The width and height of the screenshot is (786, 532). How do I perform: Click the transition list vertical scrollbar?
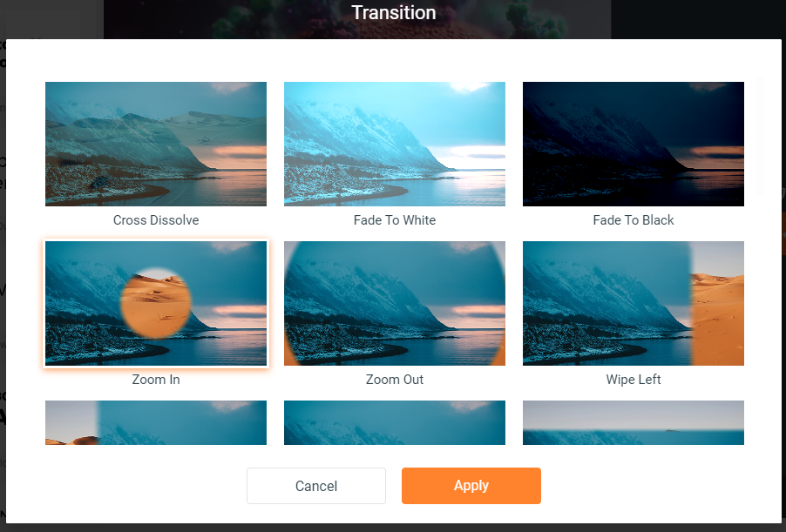(x=760, y=136)
